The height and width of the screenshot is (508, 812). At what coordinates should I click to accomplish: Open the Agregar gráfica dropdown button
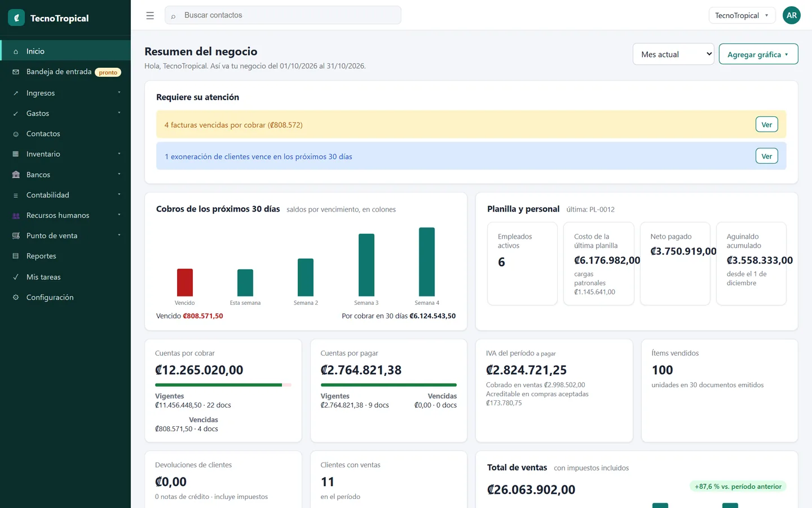(758, 54)
